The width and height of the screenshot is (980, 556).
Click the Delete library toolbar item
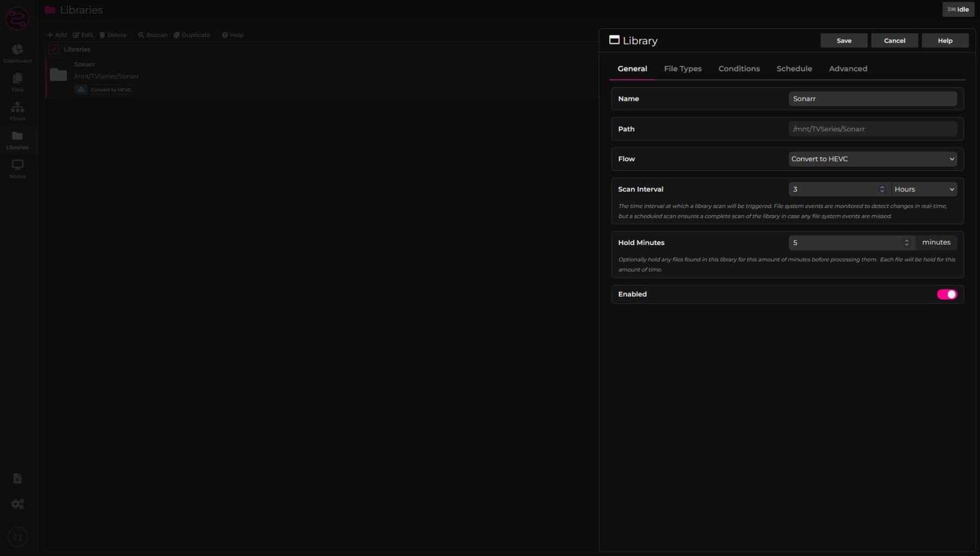tap(113, 35)
